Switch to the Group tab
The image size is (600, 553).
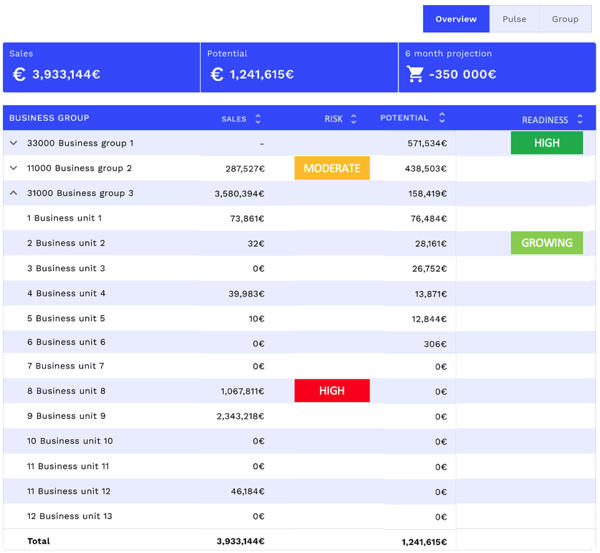pyautogui.click(x=565, y=19)
